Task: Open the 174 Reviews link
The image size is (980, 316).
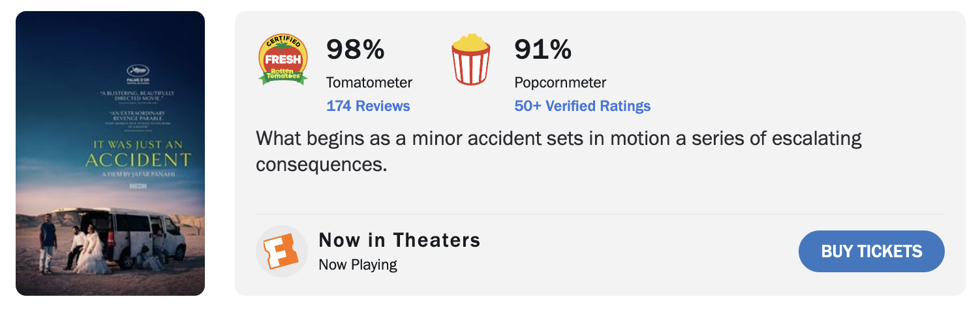Action: 368,106
